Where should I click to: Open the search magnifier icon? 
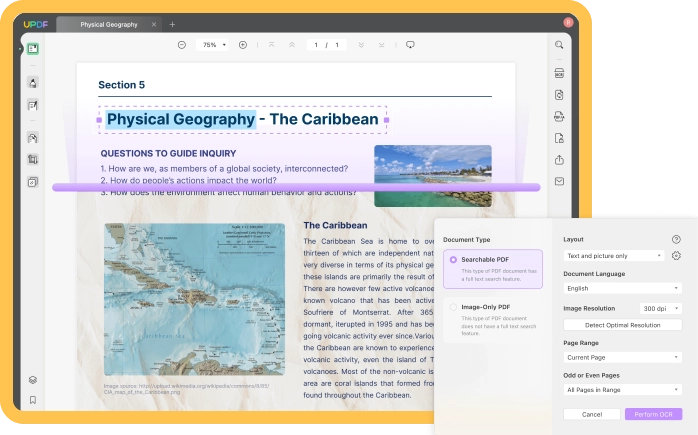(559, 45)
